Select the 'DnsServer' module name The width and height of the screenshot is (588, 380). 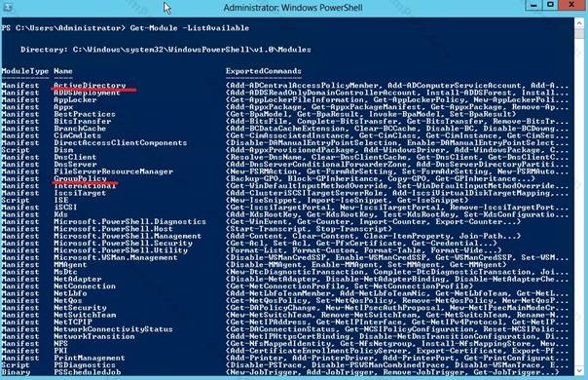point(75,164)
